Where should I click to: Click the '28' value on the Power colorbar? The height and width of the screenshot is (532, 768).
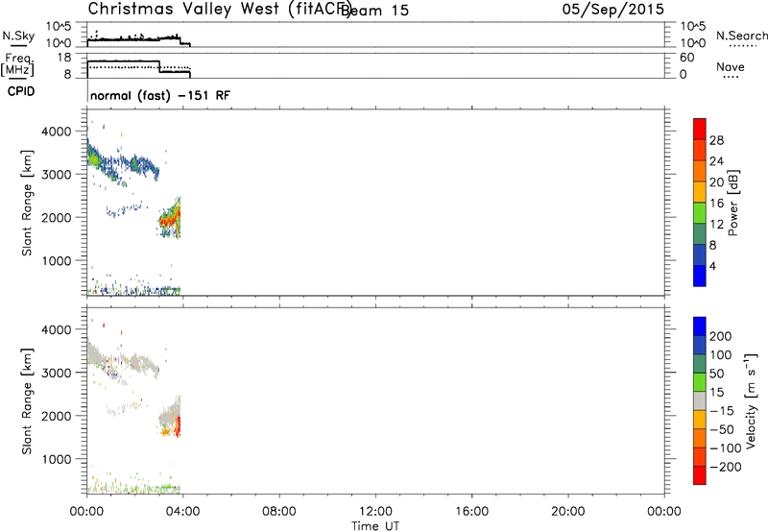pyautogui.click(x=716, y=140)
